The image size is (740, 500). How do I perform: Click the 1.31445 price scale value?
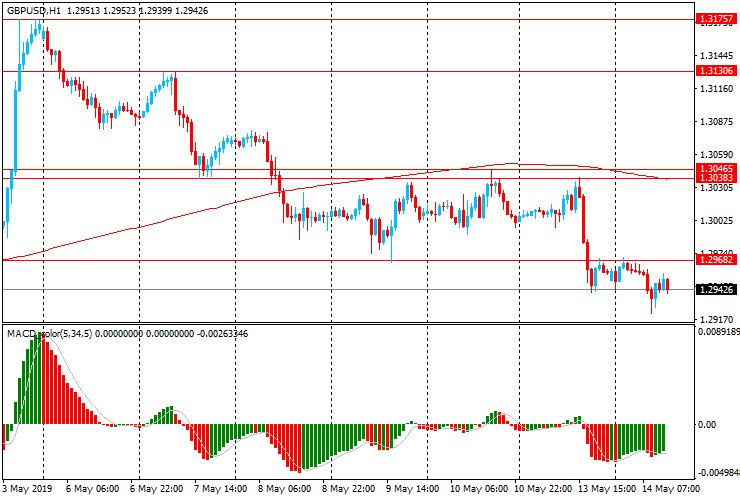(x=716, y=56)
